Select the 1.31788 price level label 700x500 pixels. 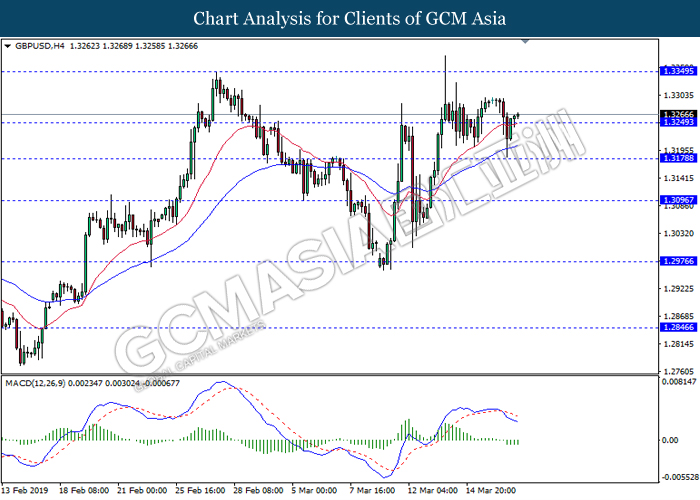click(x=679, y=158)
